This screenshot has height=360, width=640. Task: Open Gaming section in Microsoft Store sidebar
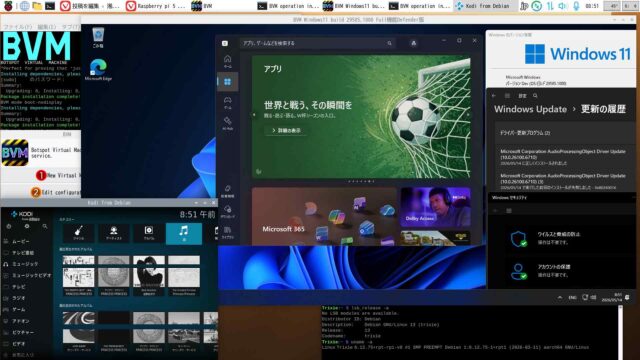[x=227, y=102]
